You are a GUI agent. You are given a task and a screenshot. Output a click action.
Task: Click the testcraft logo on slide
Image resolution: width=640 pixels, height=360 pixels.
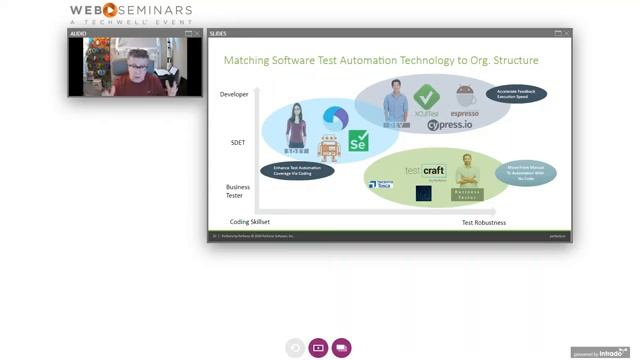click(425, 171)
